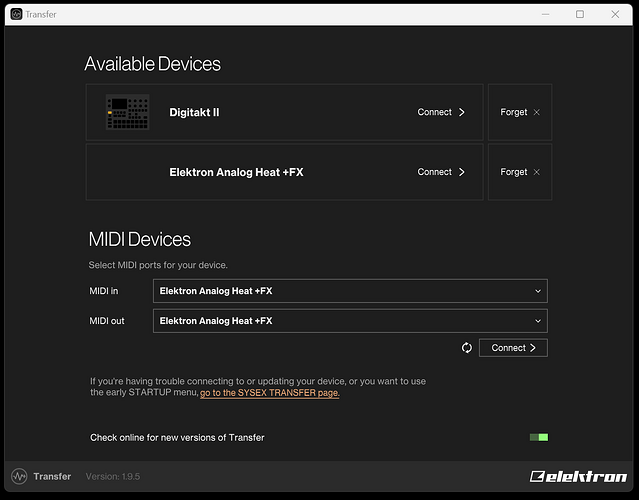Click the chevron arrow next to Digitakt II Connect
The height and width of the screenshot is (500, 639).
coord(461,112)
